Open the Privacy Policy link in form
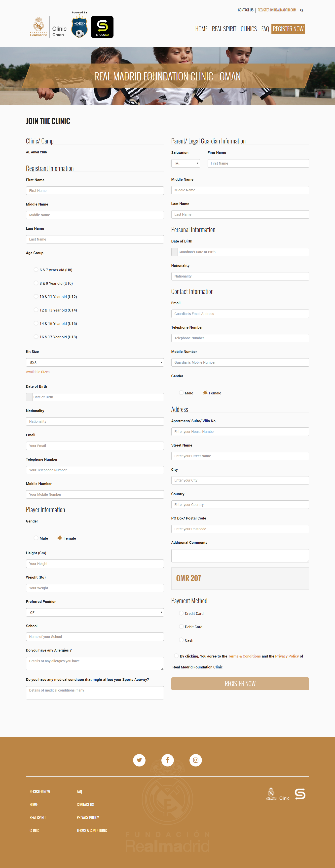This screenshot has height=868, width=335. click(x=287, y=656)
